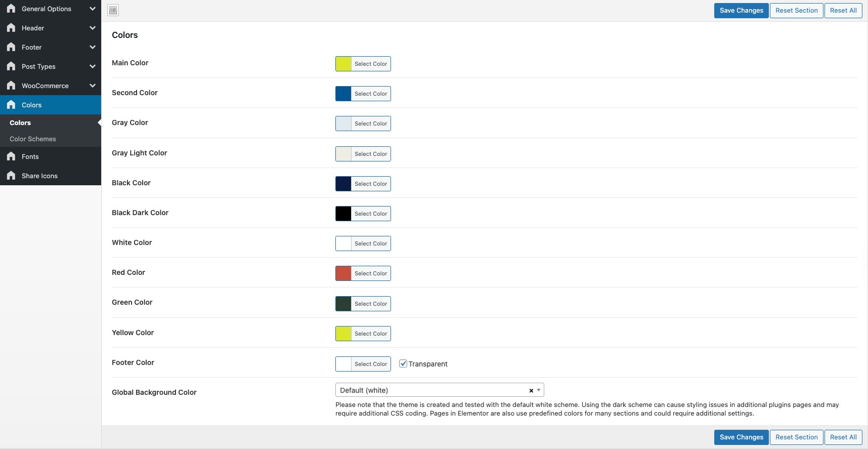
Task: Click the home icon next to Footer
Action: tap(11, 47)
